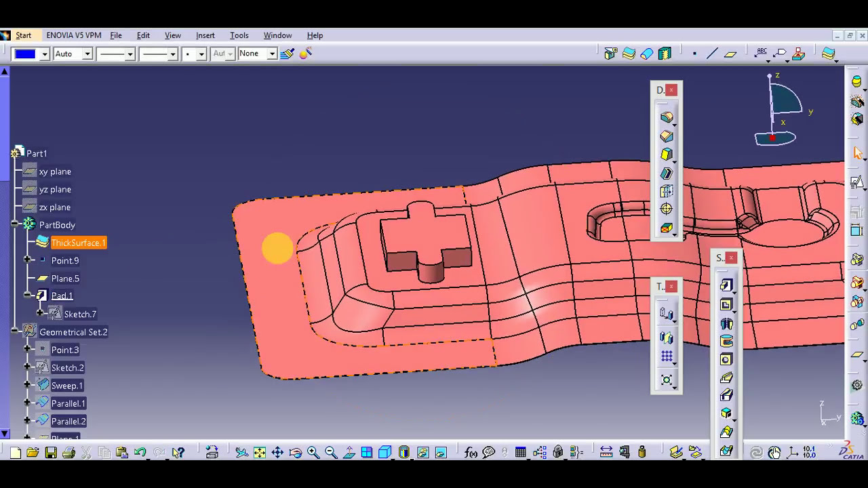
Task: Click the Mirror icon in T. toolbar
Action: click(x=667, y=338)
